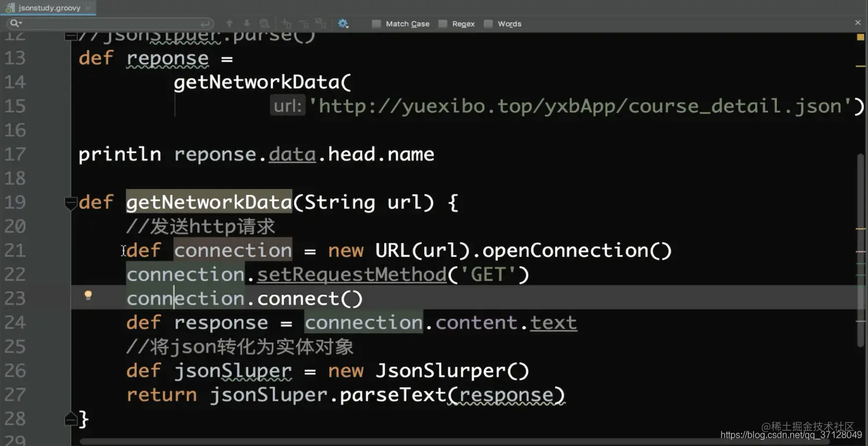Click line number 17 in the gutter

click(15, 154)
